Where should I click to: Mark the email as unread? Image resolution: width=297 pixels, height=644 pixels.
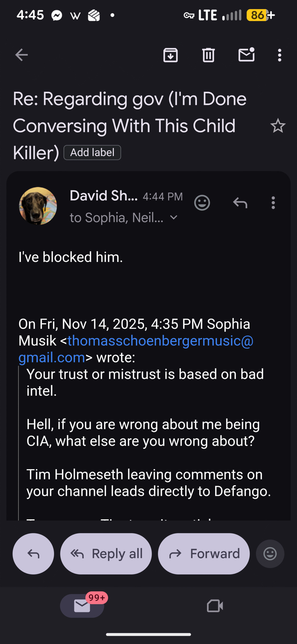(246, 55)
